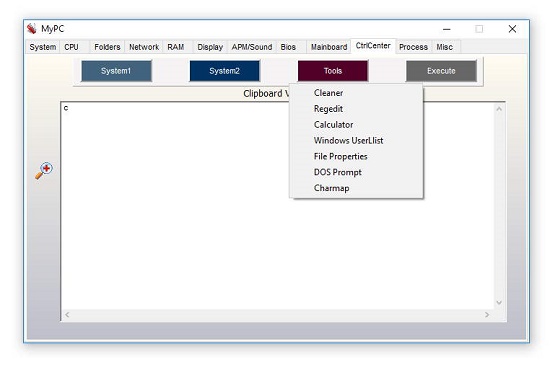550x367 pixels.
Task: Switch to the Network tab
Action: pyautogui.click(x=144, y=47)
